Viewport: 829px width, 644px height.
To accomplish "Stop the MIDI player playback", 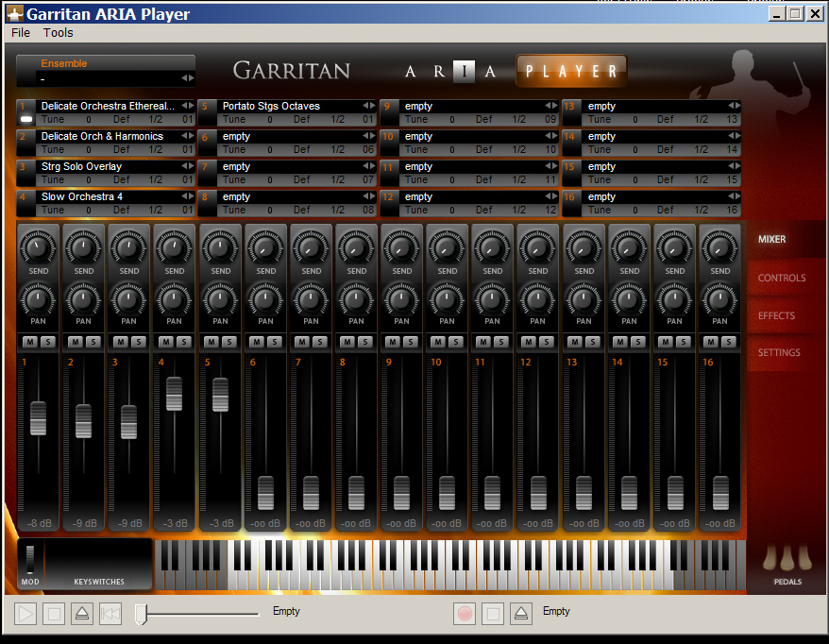I will coord(54,614).
